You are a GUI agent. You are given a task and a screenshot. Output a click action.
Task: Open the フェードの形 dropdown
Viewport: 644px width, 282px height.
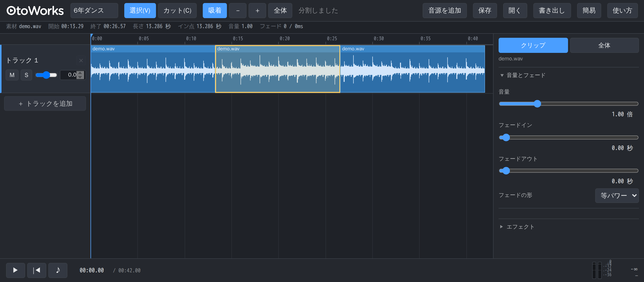(x=617, y=195)
